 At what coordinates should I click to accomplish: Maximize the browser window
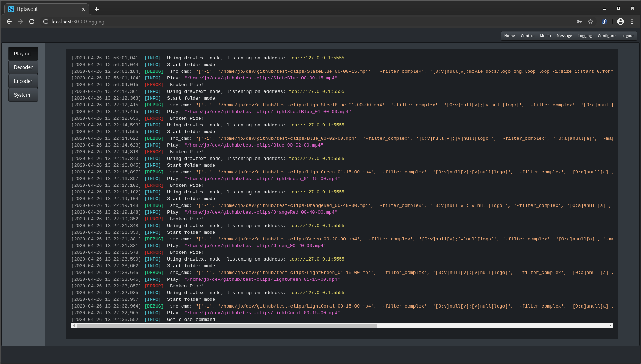point(618,8)
